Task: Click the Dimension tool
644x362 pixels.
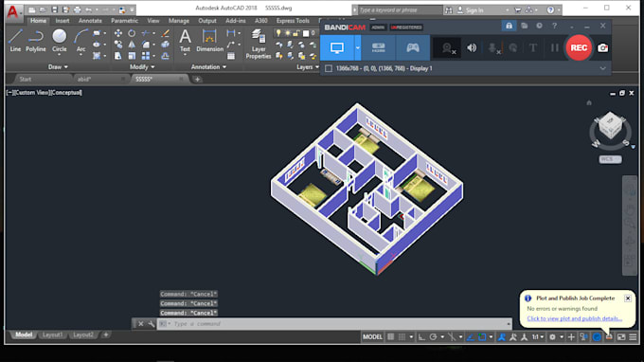Action: (209, 40)
